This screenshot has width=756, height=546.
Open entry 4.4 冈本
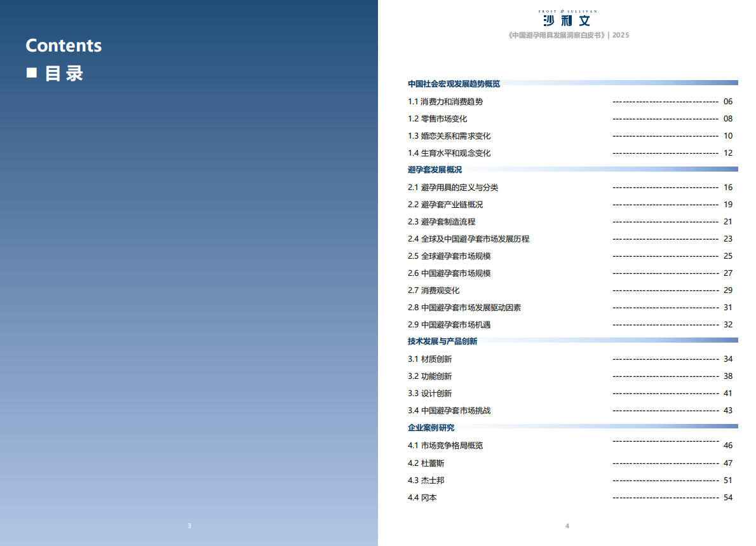pyautogui.click(x=424, y=498)
